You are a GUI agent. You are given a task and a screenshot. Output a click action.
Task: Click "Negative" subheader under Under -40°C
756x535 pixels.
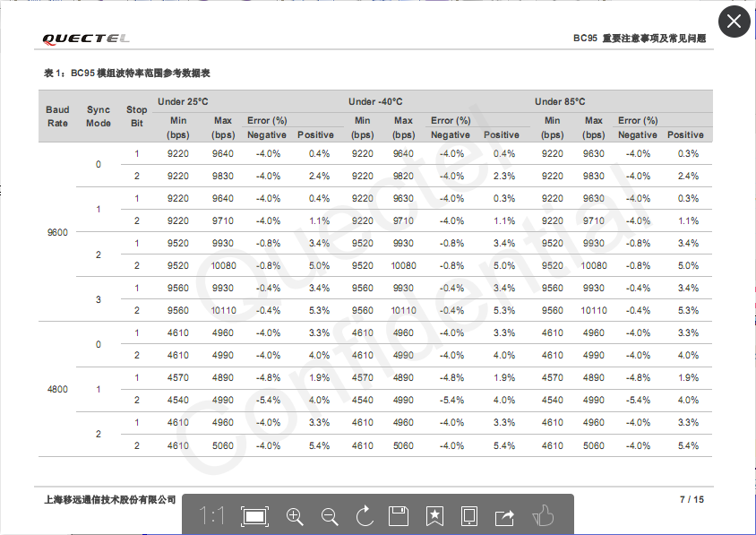(x=451, y=135)
